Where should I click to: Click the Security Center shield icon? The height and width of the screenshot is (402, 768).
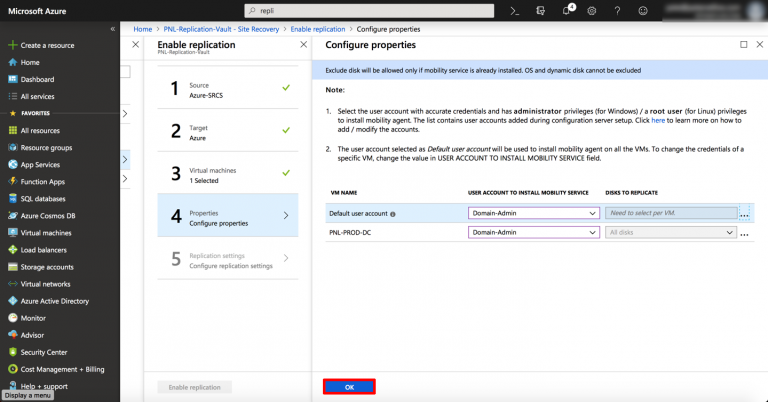(x=13, y=352)
